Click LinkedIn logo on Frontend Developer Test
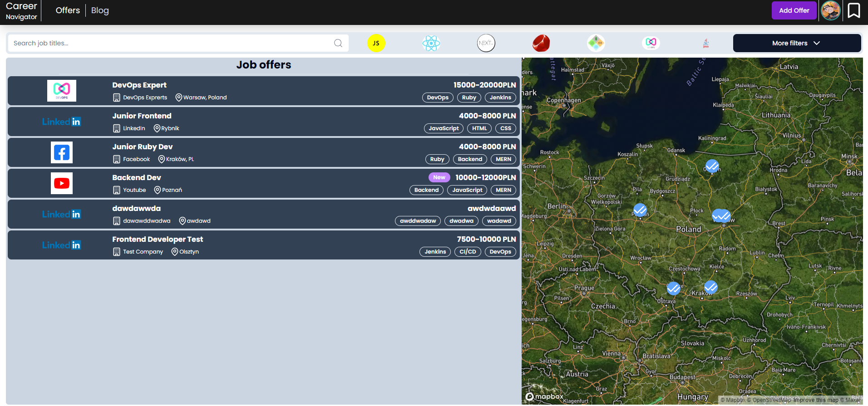Image resolution: width=868 pixels, height=406 pixels. coord(61,245)
